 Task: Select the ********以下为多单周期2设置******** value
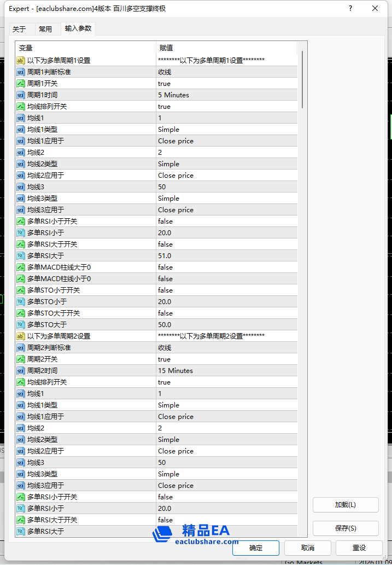click(x=227, y=336)
